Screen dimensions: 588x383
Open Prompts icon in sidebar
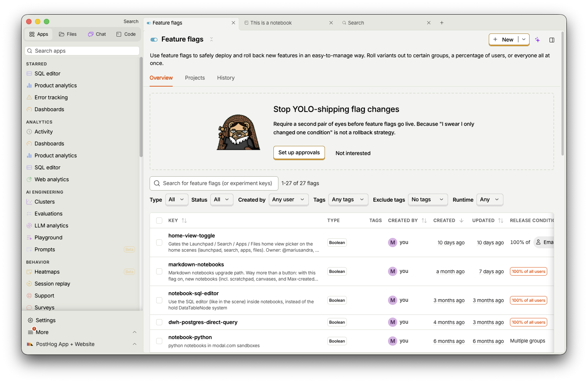tap(29, 249)
